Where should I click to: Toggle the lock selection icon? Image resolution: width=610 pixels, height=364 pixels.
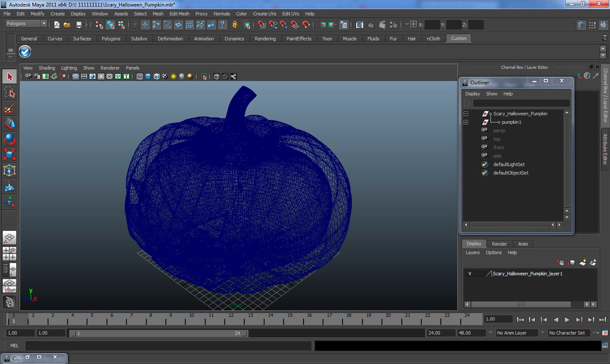[235, 25]
